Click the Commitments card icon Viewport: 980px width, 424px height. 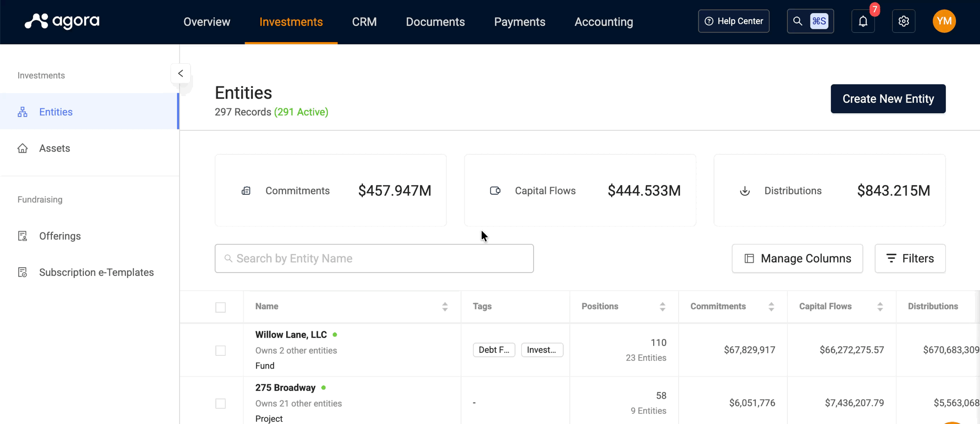click(x=246, y=191)
